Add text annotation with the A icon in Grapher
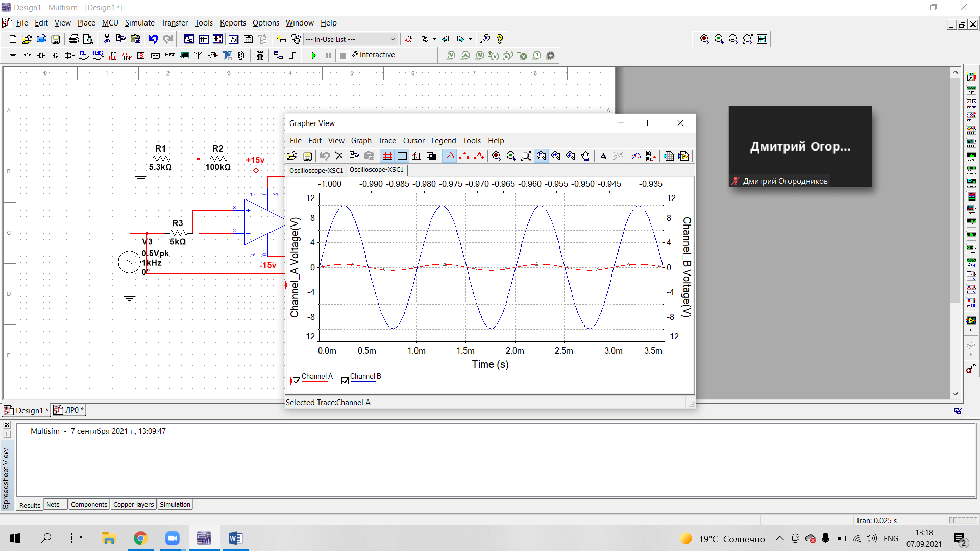980x551 pixels. click(x=603, y=156)
